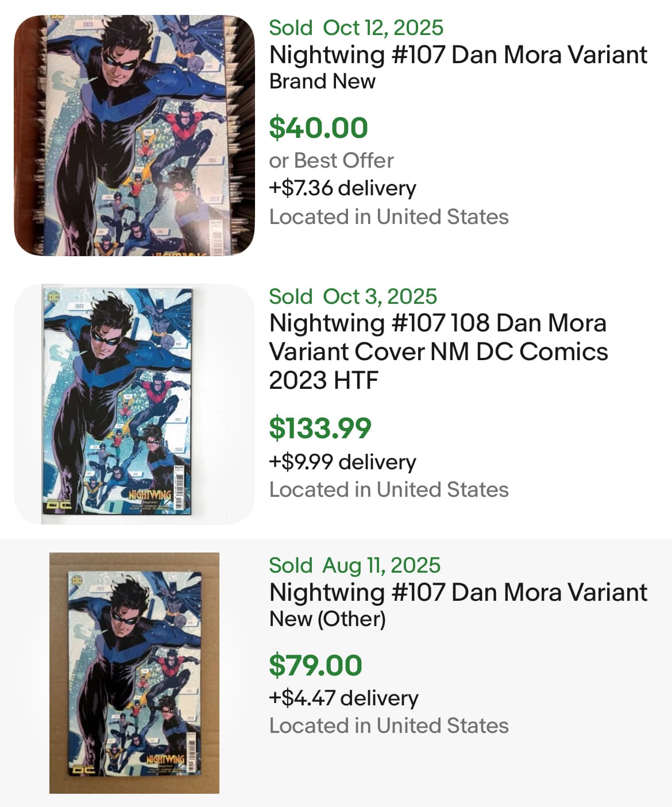Screen dimensions: 672x807
Task: Click the '+$9.99 delivery' cost
Action: [x=342, y=461]
